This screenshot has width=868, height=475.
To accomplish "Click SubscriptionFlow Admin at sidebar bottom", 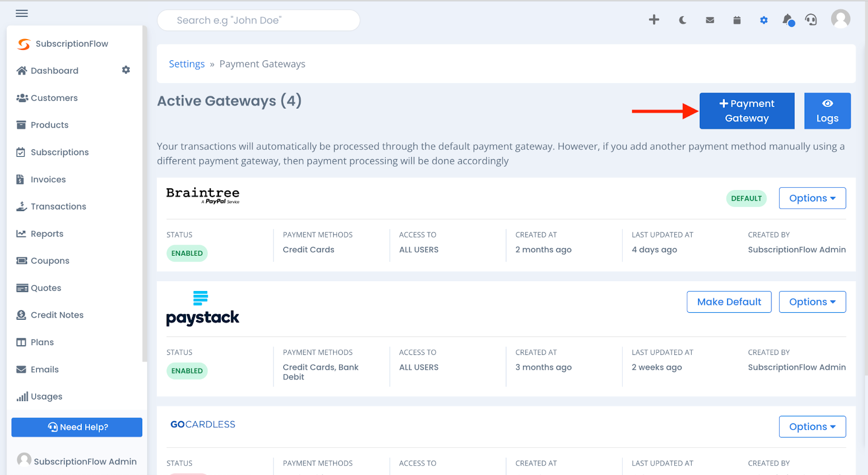I will [77, 461].
